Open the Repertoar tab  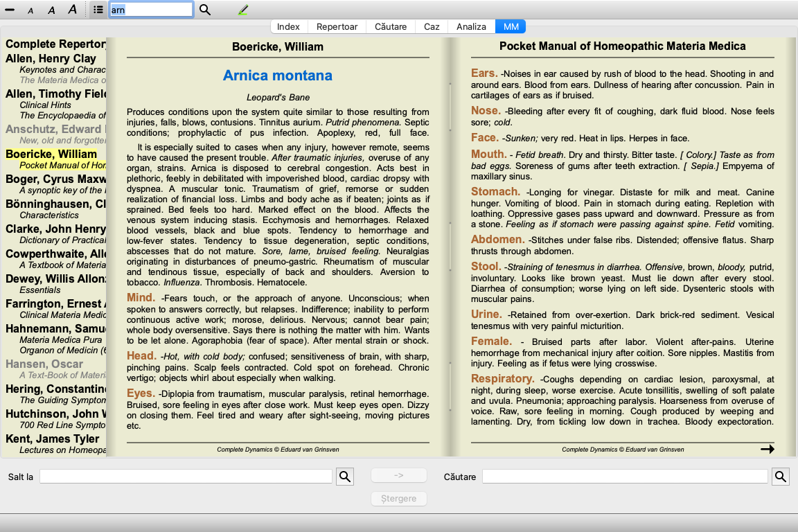pos(337,26)
